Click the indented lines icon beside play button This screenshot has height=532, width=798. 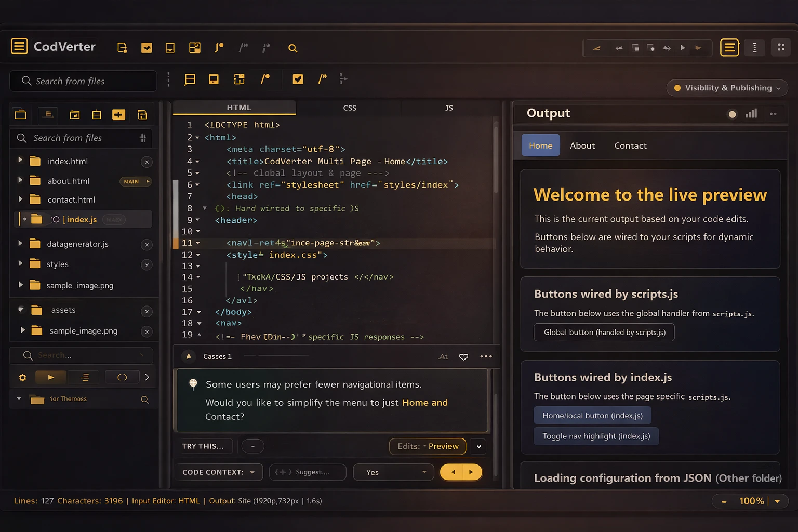click(x=85, y=377)
